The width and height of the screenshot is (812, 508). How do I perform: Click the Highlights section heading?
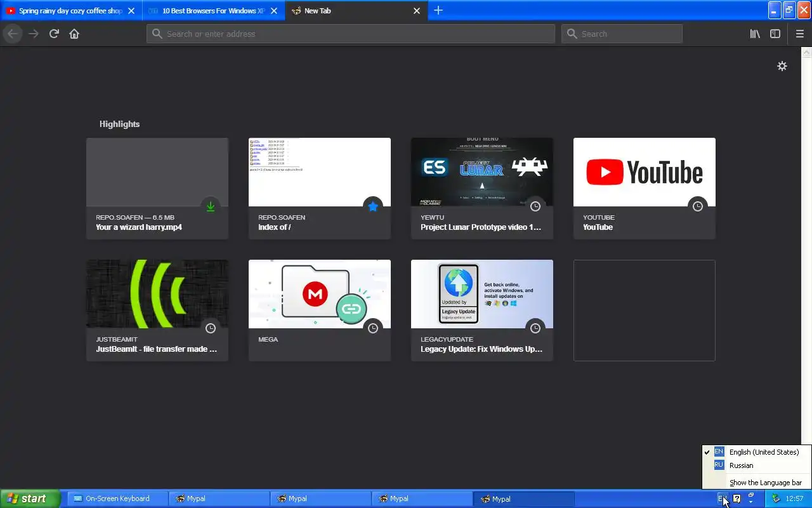tap(119, 124)
